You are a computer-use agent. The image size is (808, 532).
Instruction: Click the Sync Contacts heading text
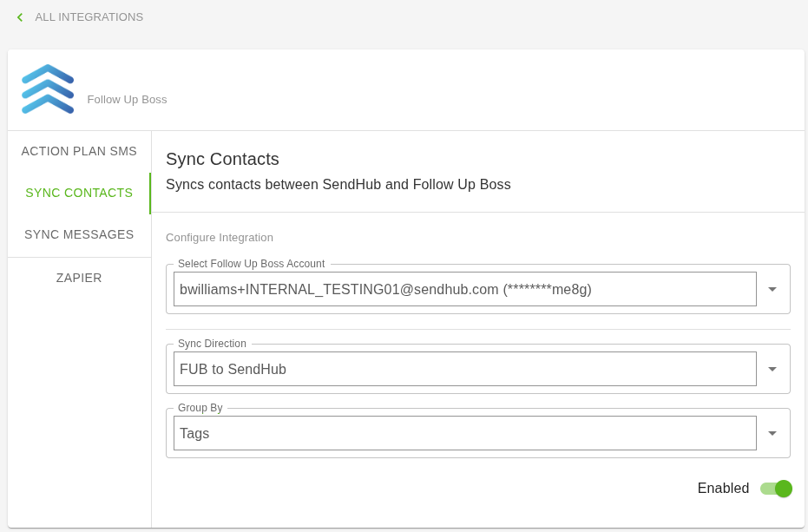pyautogui.click(x=222, y=159)
